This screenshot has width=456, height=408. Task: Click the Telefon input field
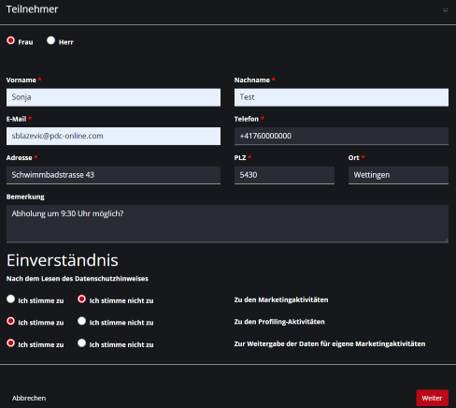[x=341, y=136]
